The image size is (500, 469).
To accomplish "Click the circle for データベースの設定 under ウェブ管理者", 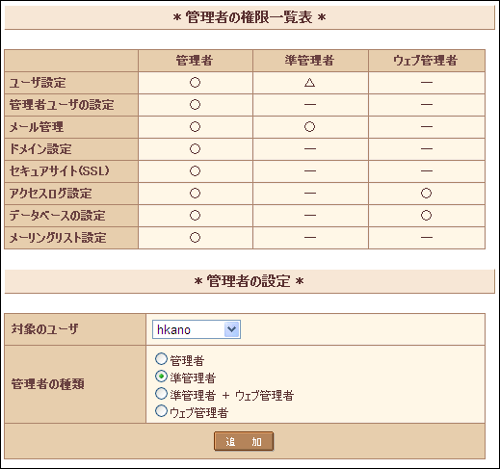I will click(x=426, y=215).
